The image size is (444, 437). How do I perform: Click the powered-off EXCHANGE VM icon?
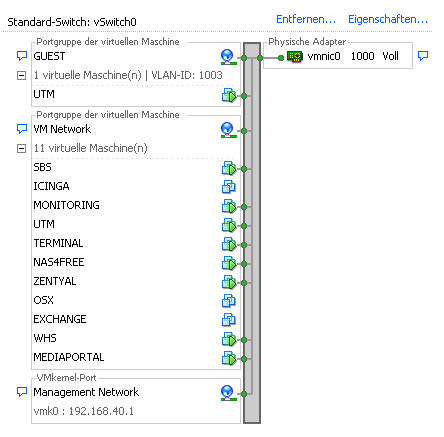point(229,320)
